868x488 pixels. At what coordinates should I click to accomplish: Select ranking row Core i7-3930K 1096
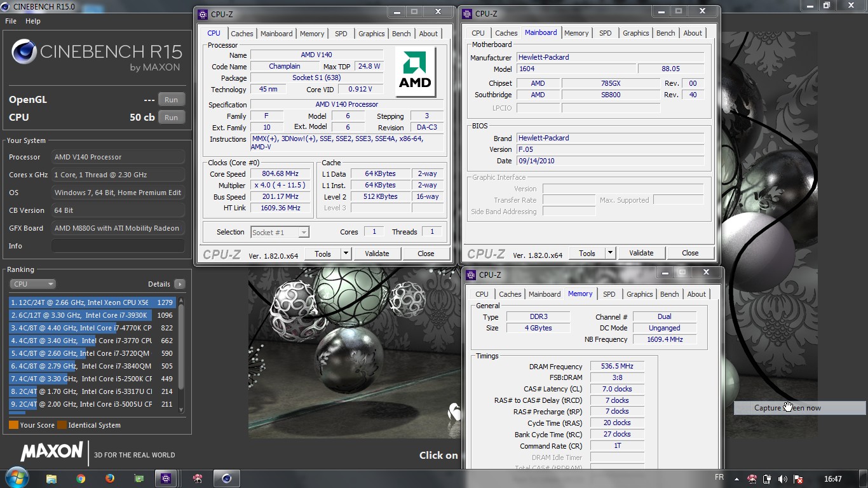click(93, 315)
